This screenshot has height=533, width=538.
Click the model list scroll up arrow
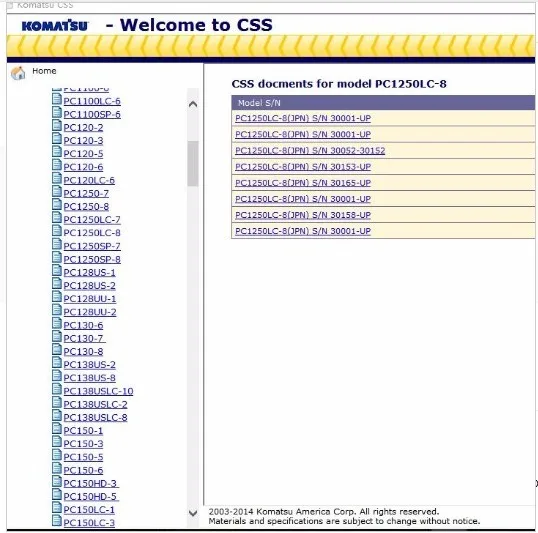(x=193, y=104)
